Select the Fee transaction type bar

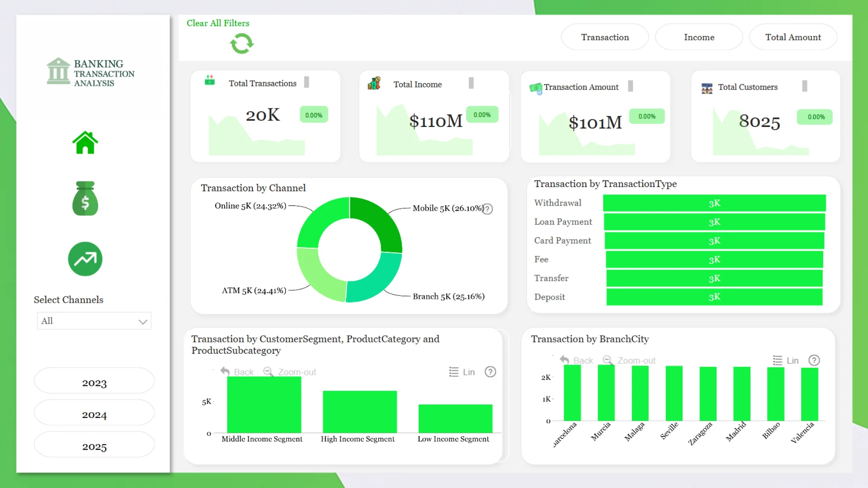click(x=714, y=259)
